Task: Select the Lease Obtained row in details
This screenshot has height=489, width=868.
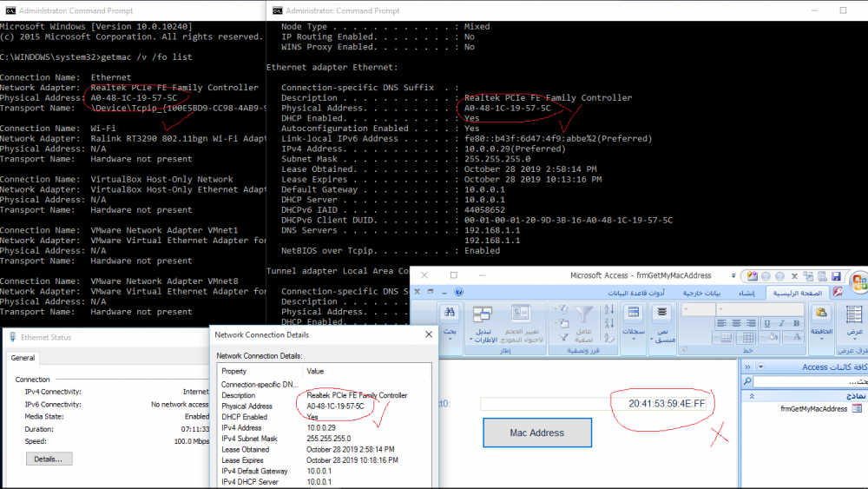Action: point(324,450)
